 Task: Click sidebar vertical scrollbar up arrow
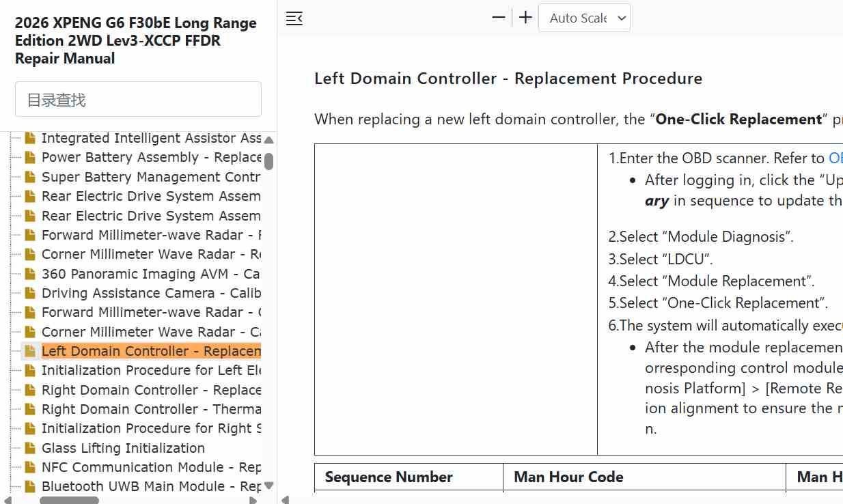268,139
